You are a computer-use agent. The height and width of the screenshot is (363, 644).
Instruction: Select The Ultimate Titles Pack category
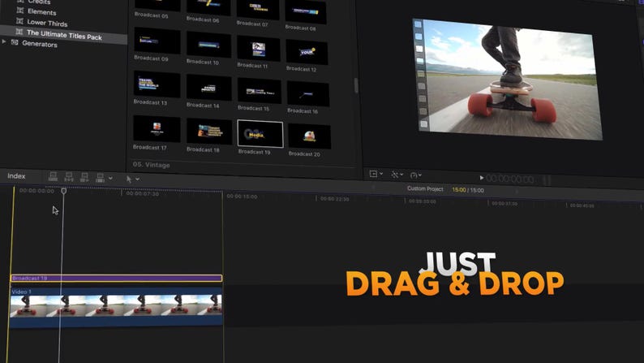point(64,35)
